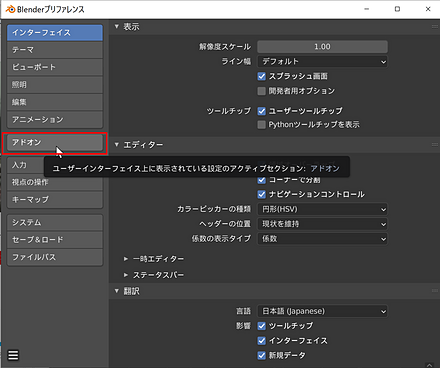Toggle スプラッシュ画面 checkbox
The height and width of the screenshot is (368, 440).
pos(262,76)
